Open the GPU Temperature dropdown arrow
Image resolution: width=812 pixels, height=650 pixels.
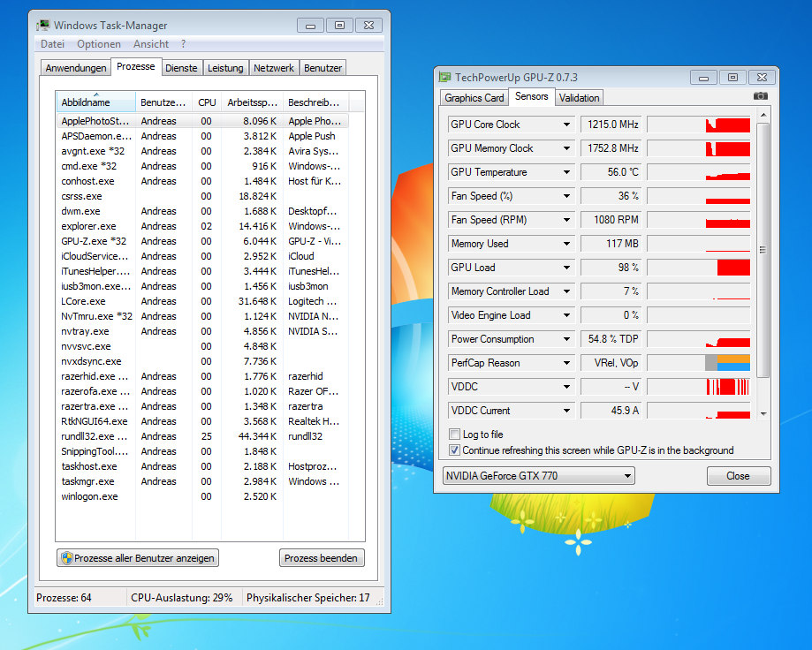click(566, 172)
